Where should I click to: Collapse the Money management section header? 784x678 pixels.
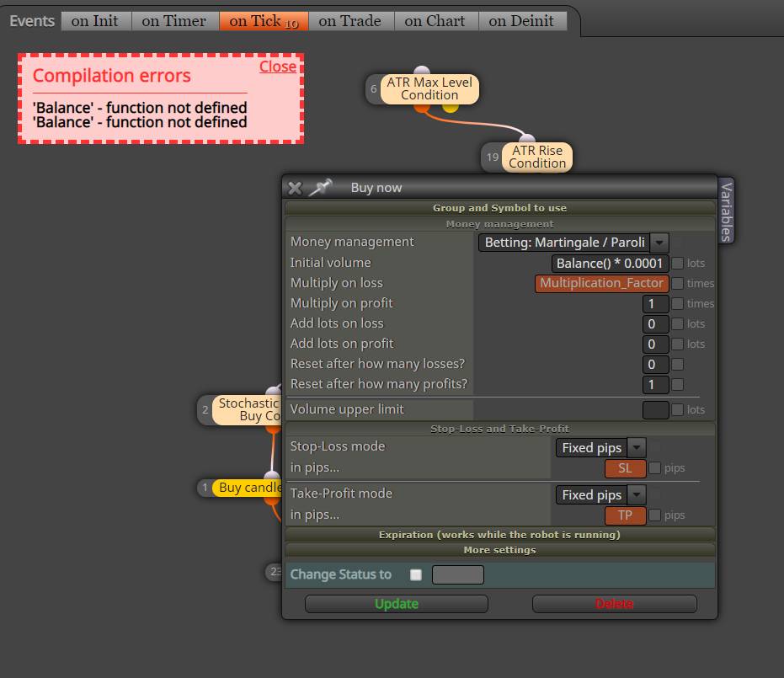tap(499, 224)
